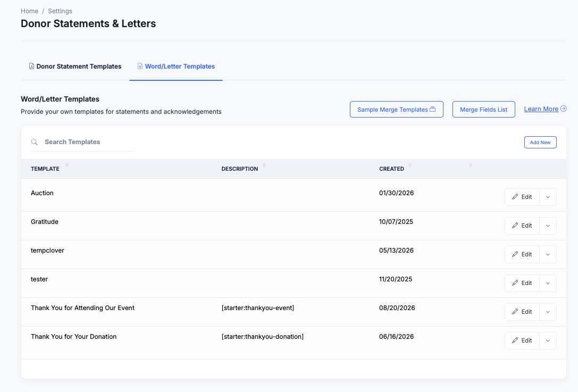Open Sample Merge Templates
Screen dimensions: 578x392
coord(396,110)
